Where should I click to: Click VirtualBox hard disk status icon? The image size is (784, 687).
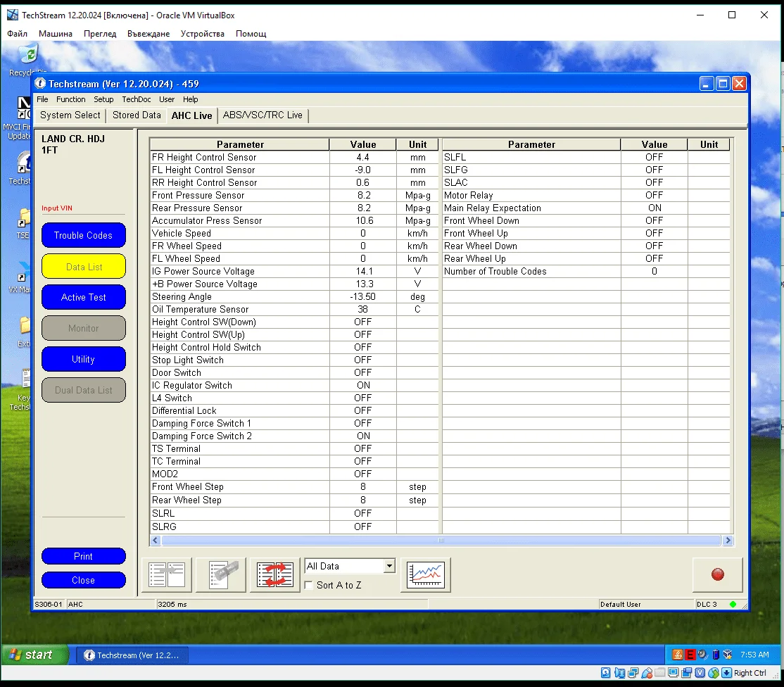605,673
